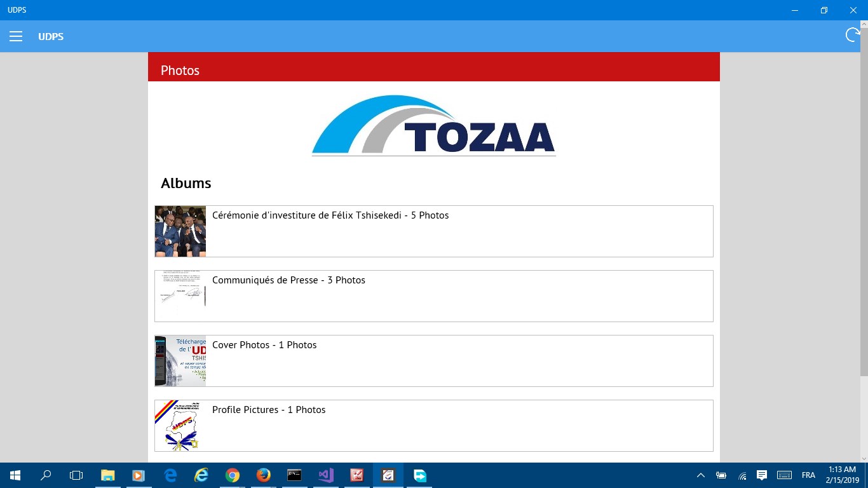Launch Microsoft Edge from taskbar
Screen dimensions: 868x488
tap(170, 475)
